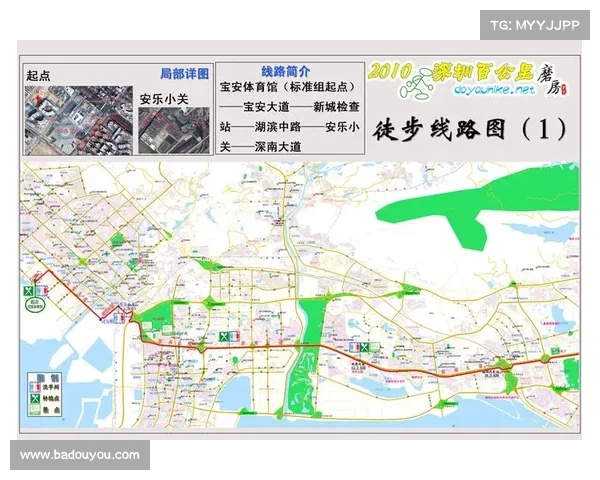
Task: Click the right rest point icon inside the green park
Action: pos(168,329)
